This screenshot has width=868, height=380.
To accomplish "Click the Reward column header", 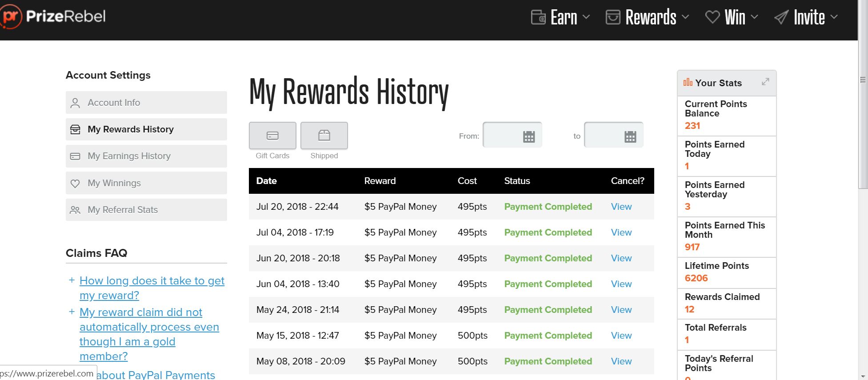I will 380,181.
